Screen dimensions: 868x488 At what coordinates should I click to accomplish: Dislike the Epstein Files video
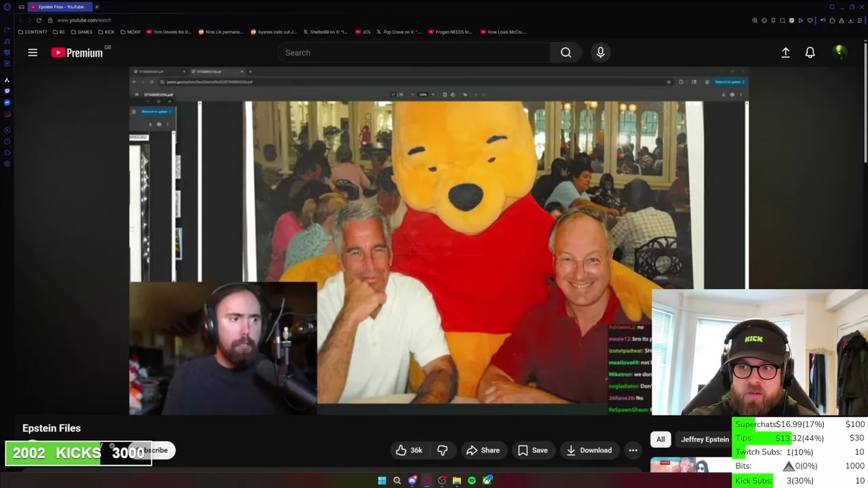[x=442, y=450]
